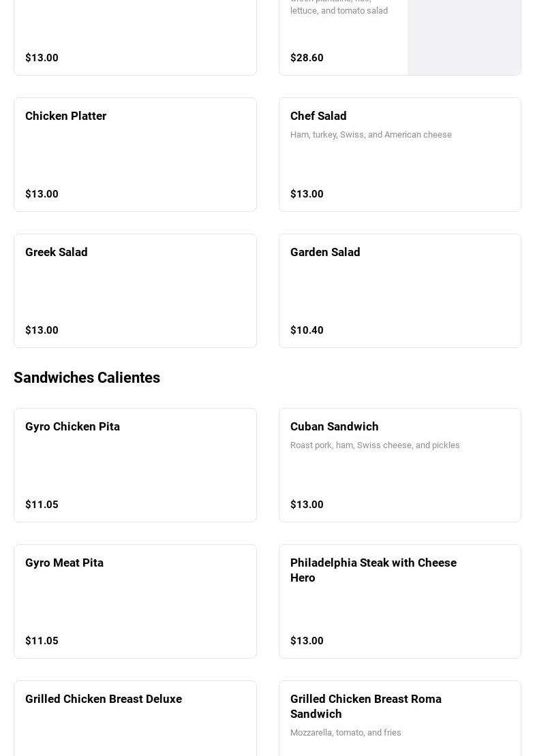This screenshot has height=756, width=535.
Task: Click the Cuban Sandwich roast pork description
Action: 375,445
